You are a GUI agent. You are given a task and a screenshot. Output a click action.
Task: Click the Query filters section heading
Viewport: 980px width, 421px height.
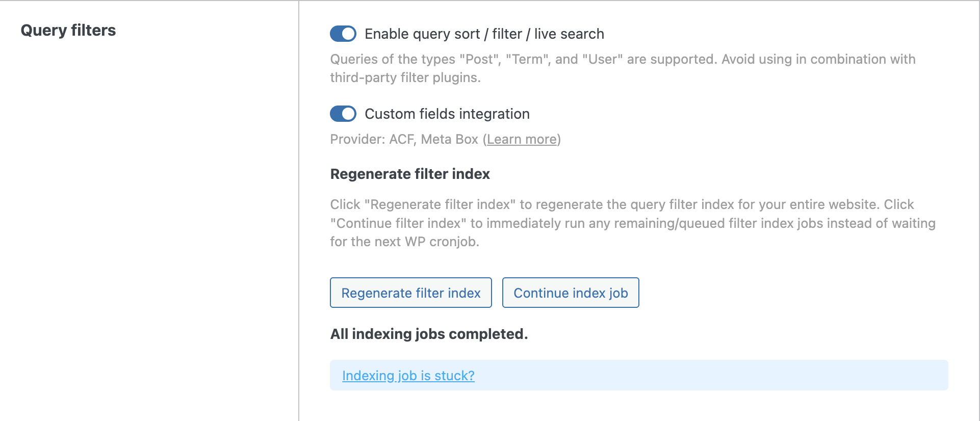[68, 31]
